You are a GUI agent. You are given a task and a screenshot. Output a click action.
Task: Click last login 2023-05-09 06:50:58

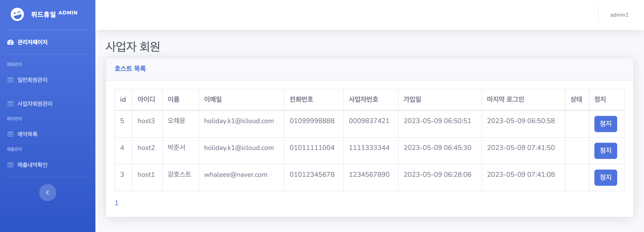[521, 121]
